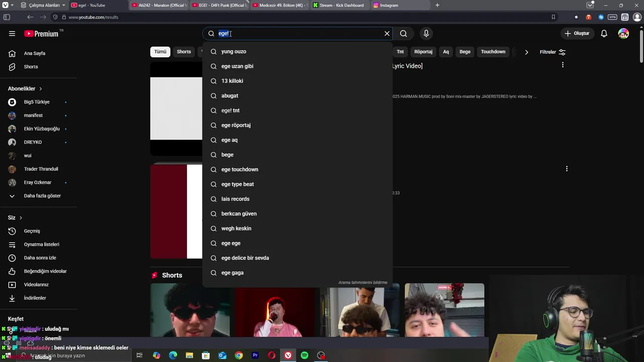Screen dimensions: 644x362
Task: Switch to Stream - Kick Dashboard tab
Action: pos(339,5)
